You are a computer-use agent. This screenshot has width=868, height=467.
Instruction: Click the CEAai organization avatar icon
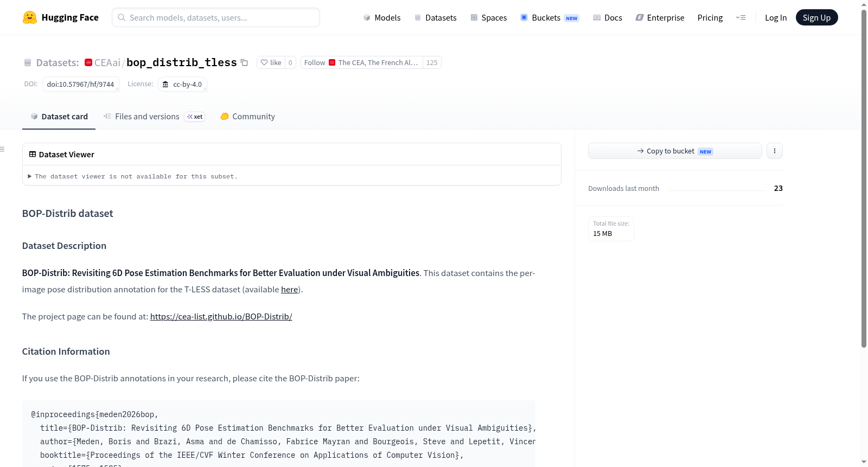(88, 62)
